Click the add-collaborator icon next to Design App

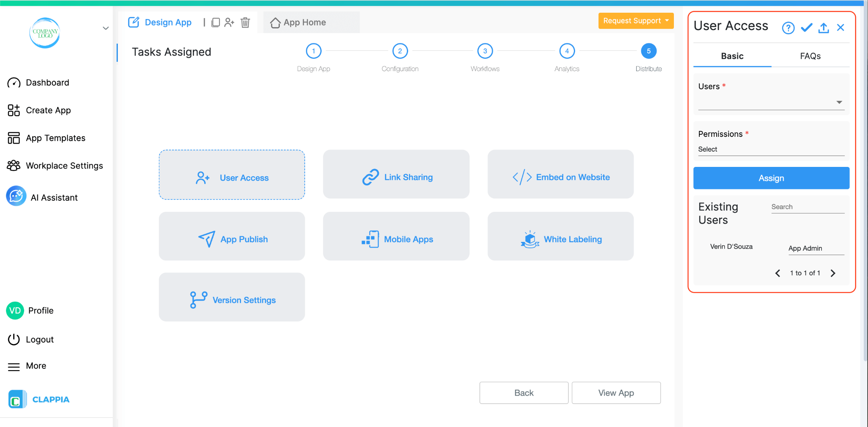230,22
